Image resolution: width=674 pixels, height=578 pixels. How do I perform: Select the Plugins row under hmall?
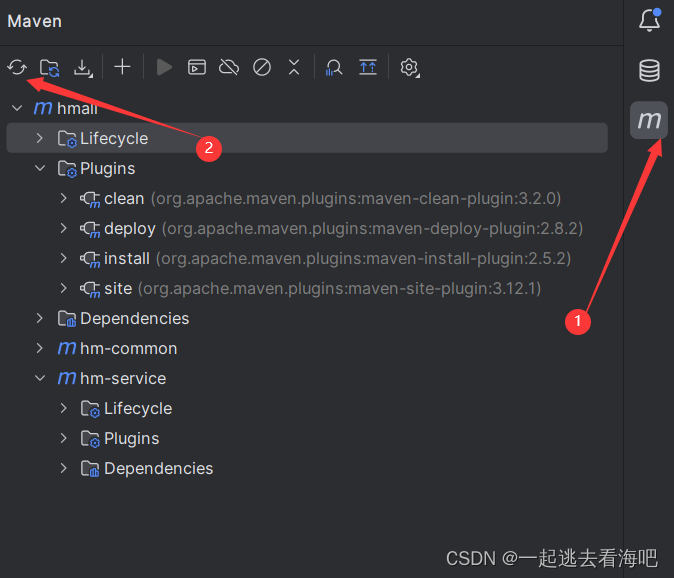click(307, 168)
